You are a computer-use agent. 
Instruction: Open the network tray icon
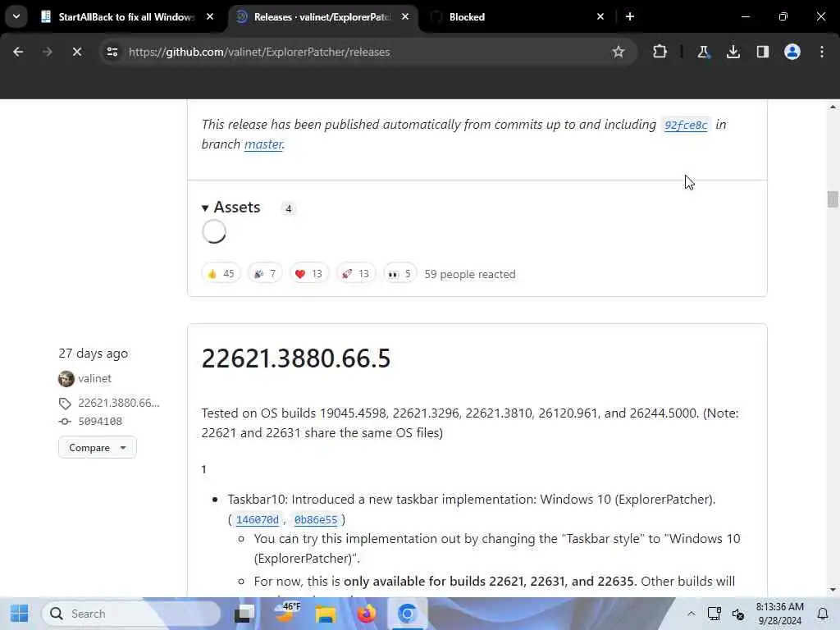(x=714, y=614)
